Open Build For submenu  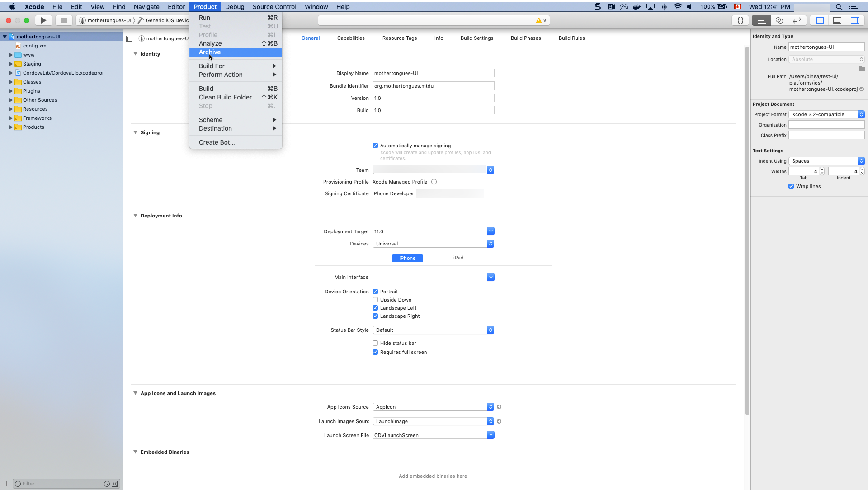(236, 66)
